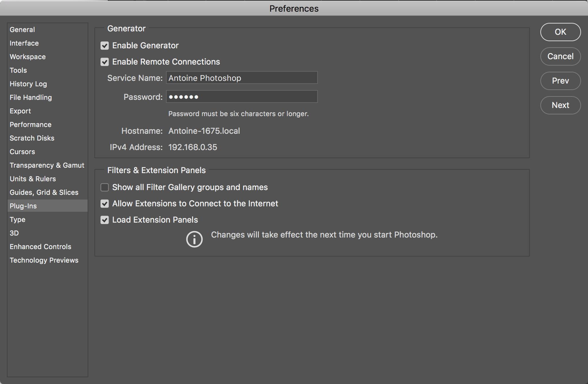Screen dimensions: 588x384
Task: Open General preferences category
Action: (22, 30)
